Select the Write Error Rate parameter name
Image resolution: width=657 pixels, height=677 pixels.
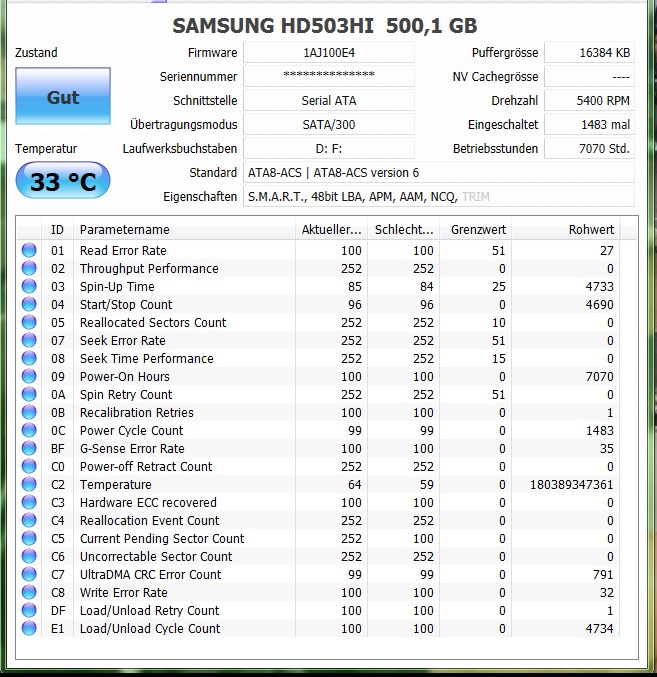click(x=123, y=592)
